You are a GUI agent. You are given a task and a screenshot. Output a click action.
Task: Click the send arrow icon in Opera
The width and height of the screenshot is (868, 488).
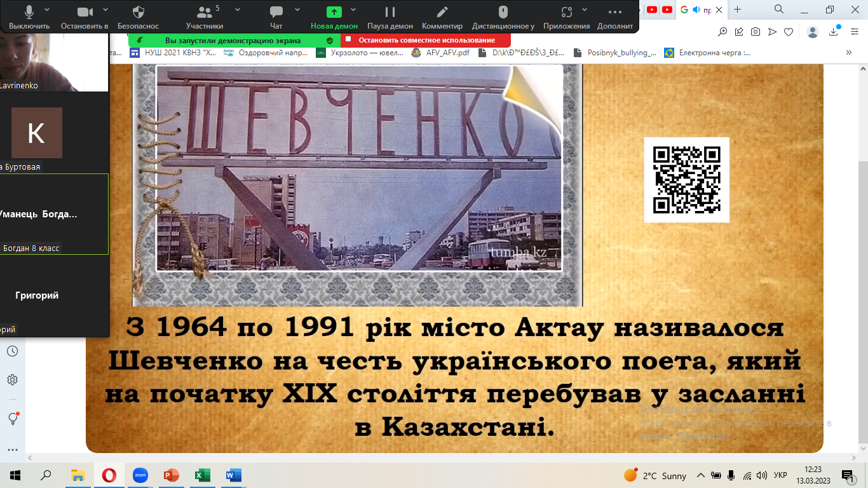(x=772, y=32)
